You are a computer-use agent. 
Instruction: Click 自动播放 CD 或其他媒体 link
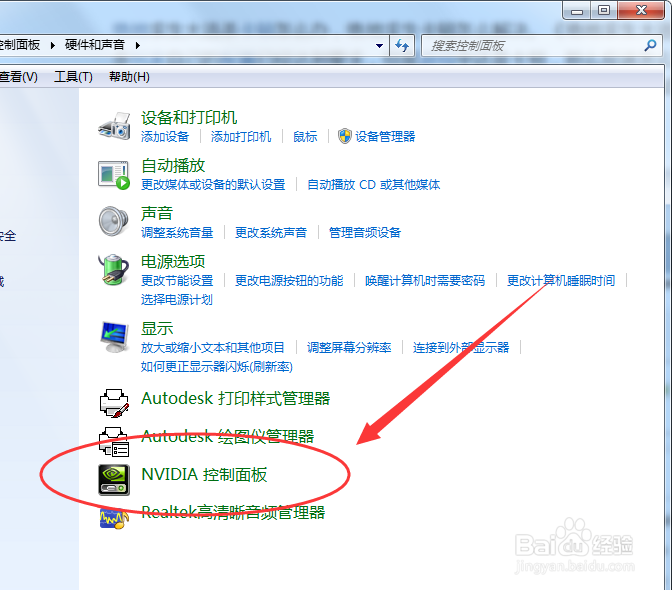374,185
